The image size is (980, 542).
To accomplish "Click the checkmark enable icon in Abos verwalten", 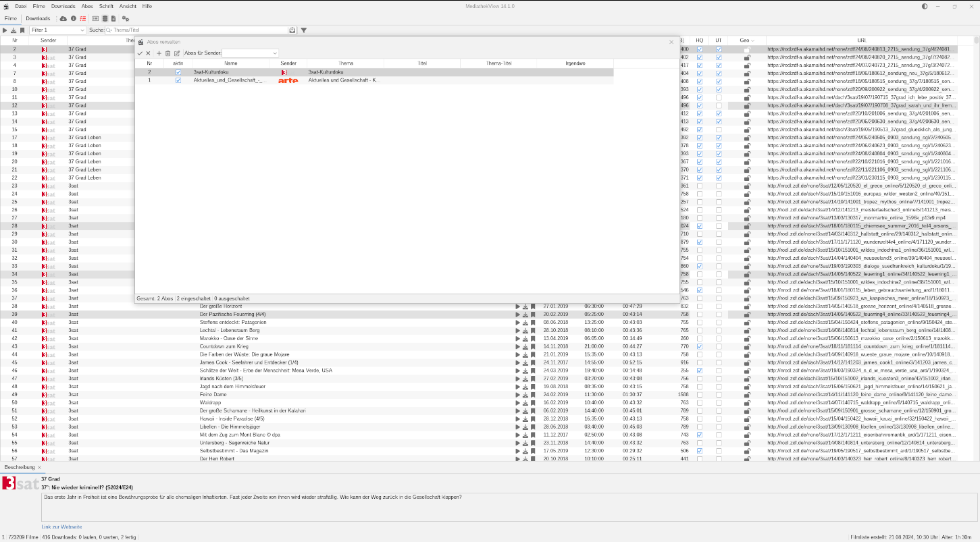I will (x=140, y=53).
